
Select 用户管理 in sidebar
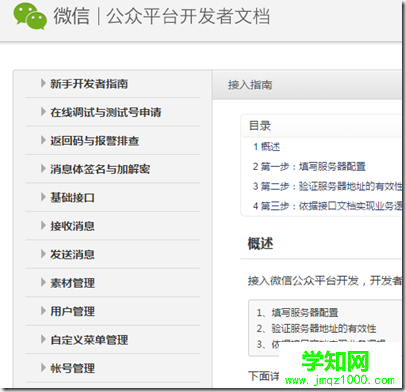pyautogui.click(x=72, y=311)
